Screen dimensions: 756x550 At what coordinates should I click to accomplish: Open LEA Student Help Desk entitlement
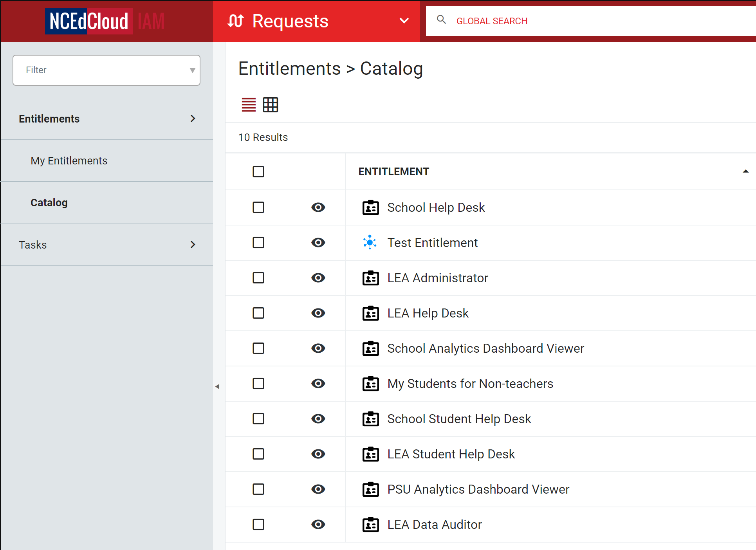451,454
